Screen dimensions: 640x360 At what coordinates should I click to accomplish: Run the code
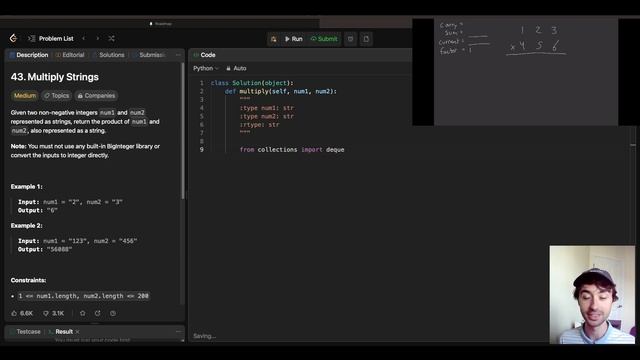pos(293,39)
